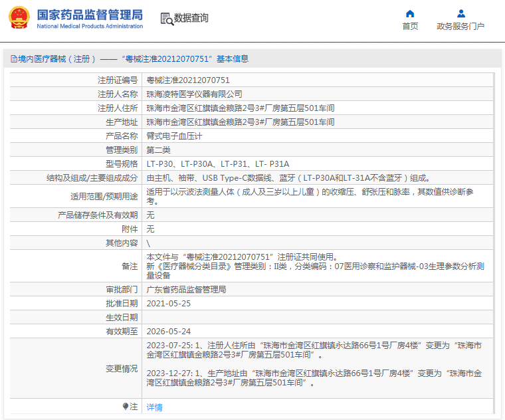Select 珠海凌特医学仪器有限公司 text
Image resolution: width=505 pixels, height=420 pixels.
(194, 94)
